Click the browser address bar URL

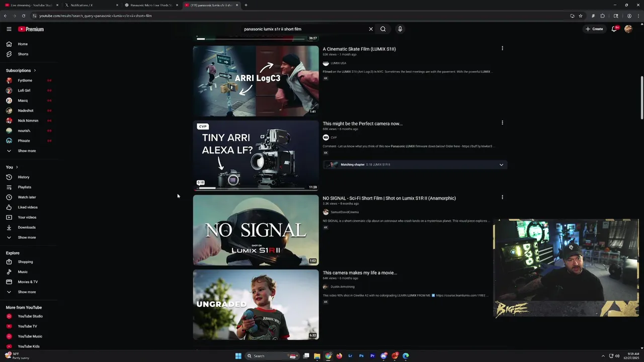click(x=96, y=16)
